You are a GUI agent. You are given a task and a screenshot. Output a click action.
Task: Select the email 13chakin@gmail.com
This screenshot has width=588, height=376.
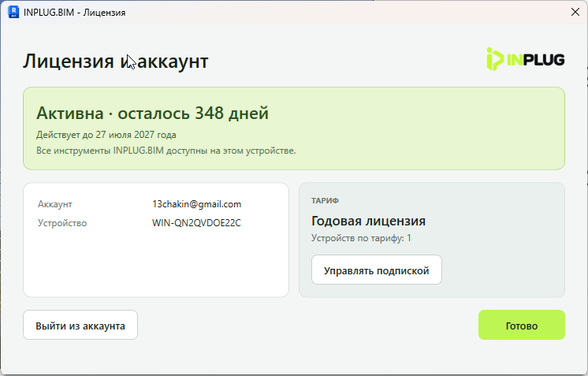pos(197,204)
